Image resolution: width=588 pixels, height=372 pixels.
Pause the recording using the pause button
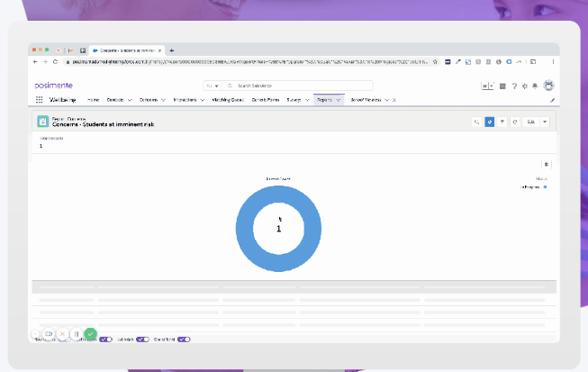point(77,333)
